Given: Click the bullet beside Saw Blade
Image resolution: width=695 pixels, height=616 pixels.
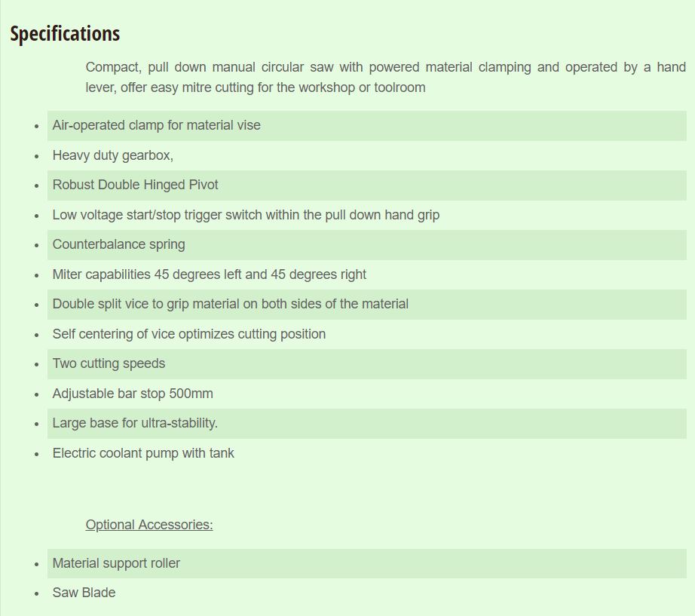Looking at the screenshot, I should point(37,594).
